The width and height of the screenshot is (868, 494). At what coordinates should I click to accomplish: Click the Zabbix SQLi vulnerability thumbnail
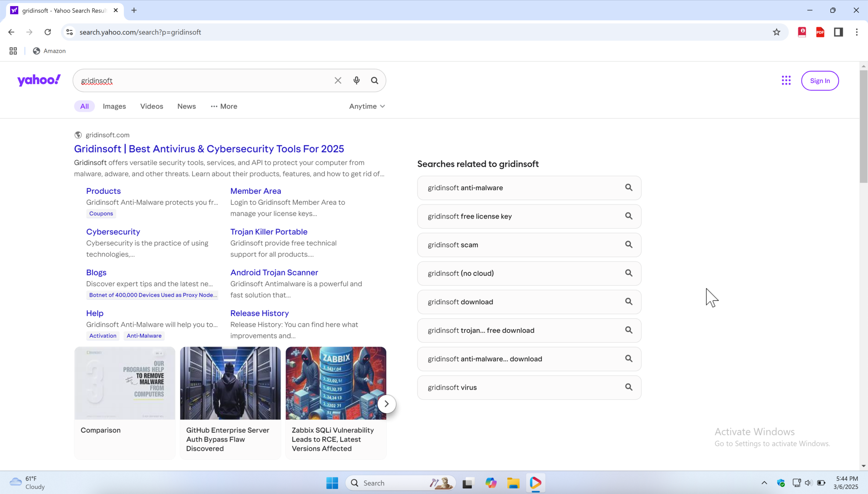[335, 383]
